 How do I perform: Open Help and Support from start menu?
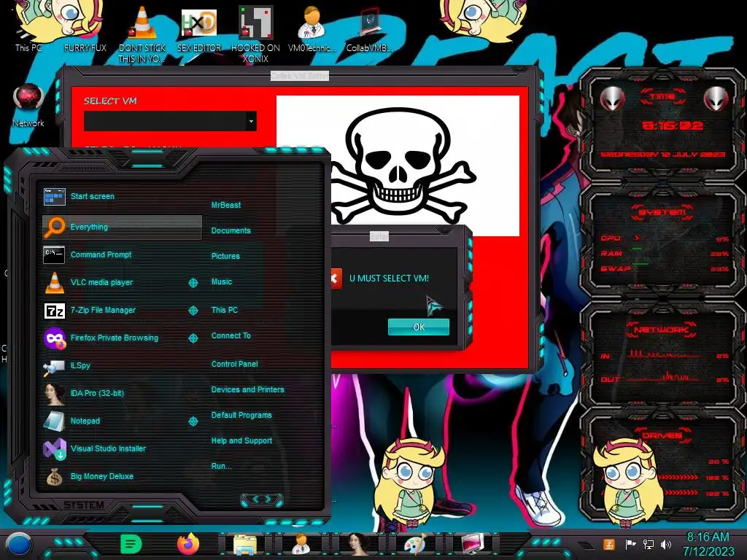[241, 441]
